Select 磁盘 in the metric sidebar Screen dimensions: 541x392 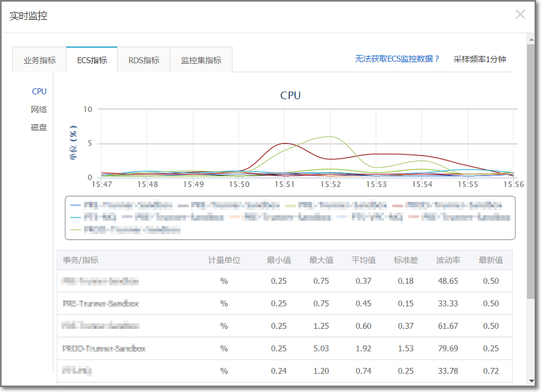pos(38,127)
